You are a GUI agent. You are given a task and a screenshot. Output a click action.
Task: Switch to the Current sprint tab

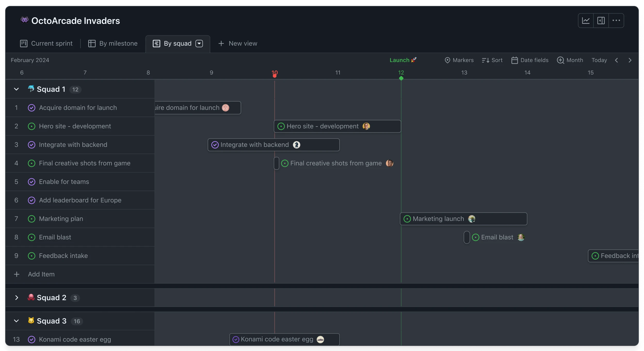pos(46,44)
